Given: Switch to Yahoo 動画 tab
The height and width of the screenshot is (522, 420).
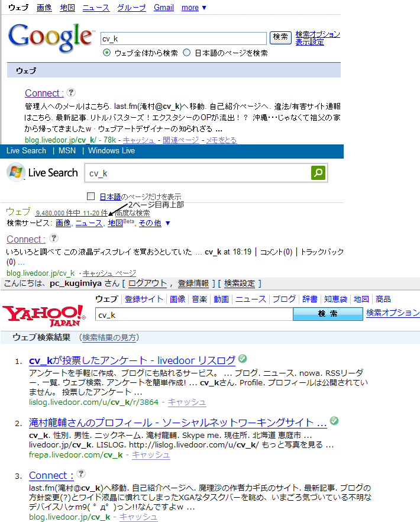Looking at the screenshot, I should click(x=221, y=299).
